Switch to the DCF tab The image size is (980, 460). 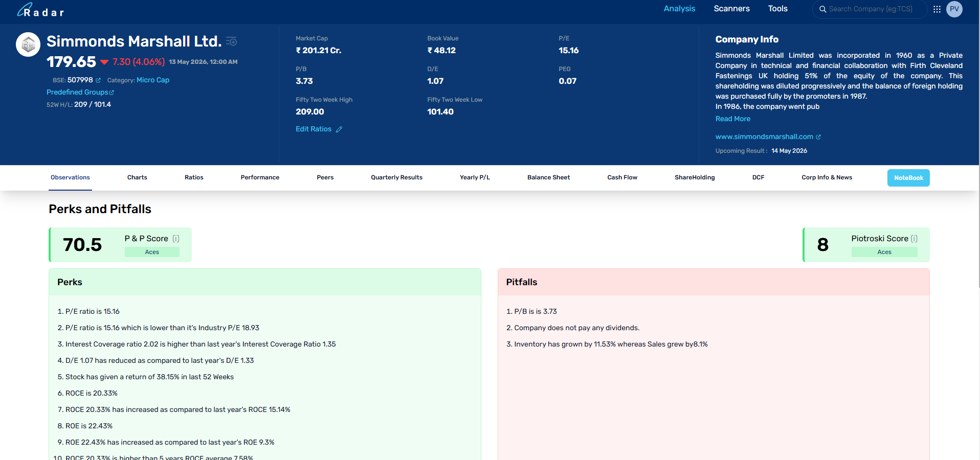pyautogui.click(x=758, y=177)
